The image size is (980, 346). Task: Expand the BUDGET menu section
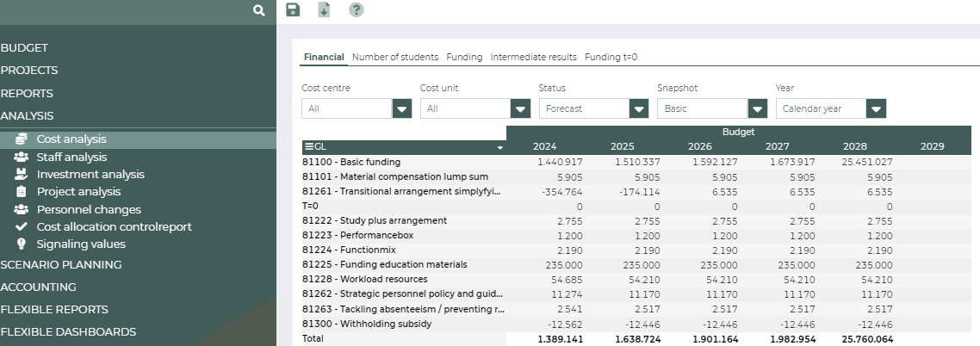point(24,48)
